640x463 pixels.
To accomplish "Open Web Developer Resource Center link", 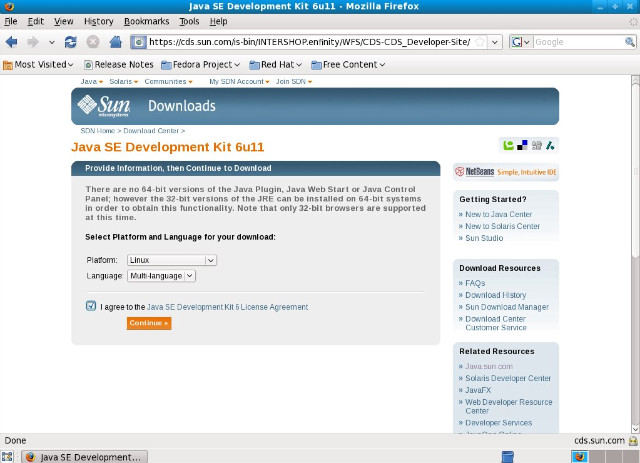I will pyautogui.click(x=509, y=406).
